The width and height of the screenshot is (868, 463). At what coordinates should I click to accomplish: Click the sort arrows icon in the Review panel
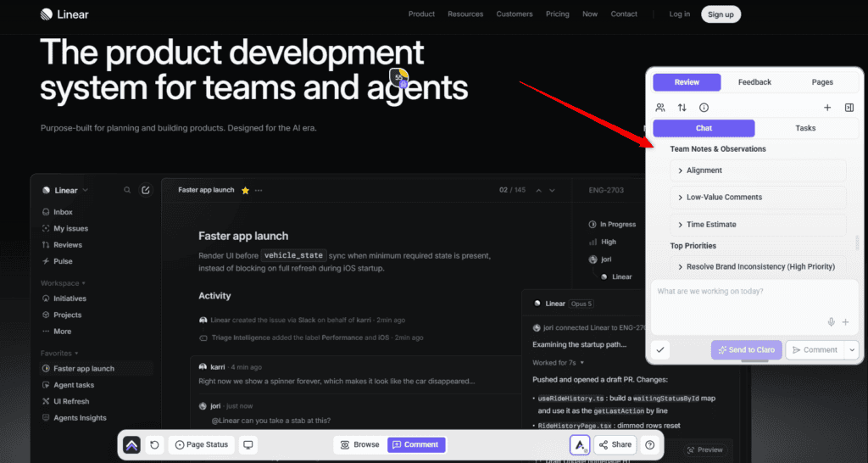tap(682, 108)
